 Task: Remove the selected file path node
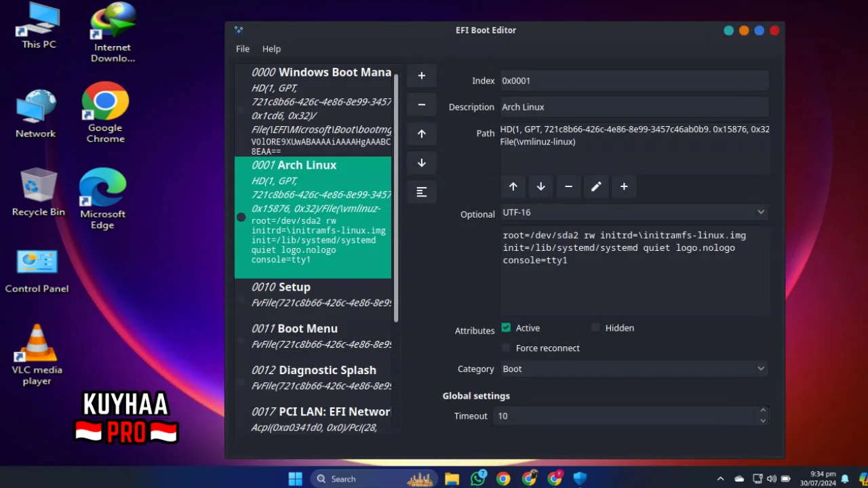point(568,186)
